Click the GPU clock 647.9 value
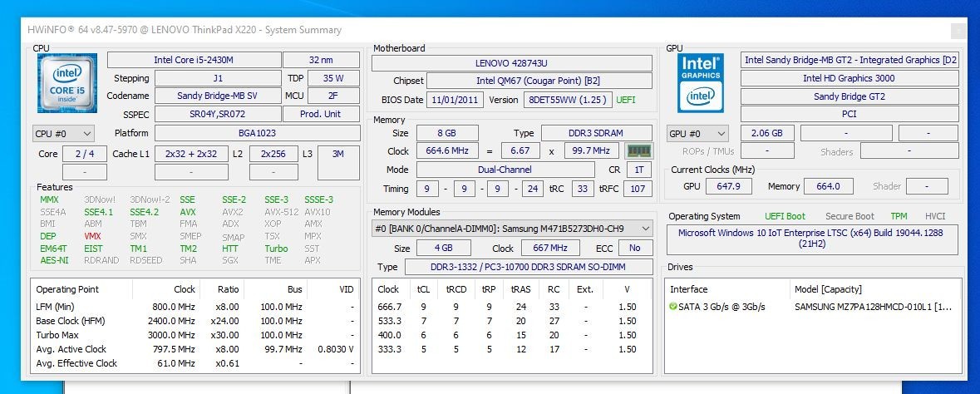The width and height of the screenshot is (980, 394). (x=729, y=186)
